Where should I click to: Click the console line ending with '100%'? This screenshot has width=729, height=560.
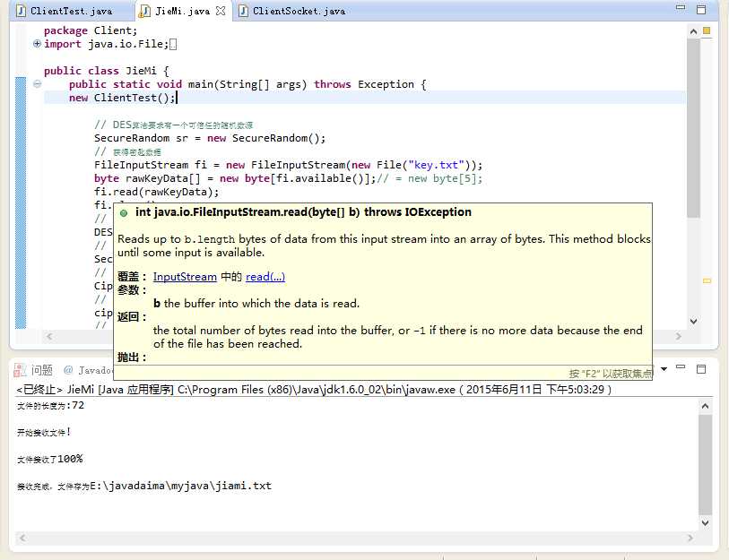pyautogui.click(x=49, y=459)
